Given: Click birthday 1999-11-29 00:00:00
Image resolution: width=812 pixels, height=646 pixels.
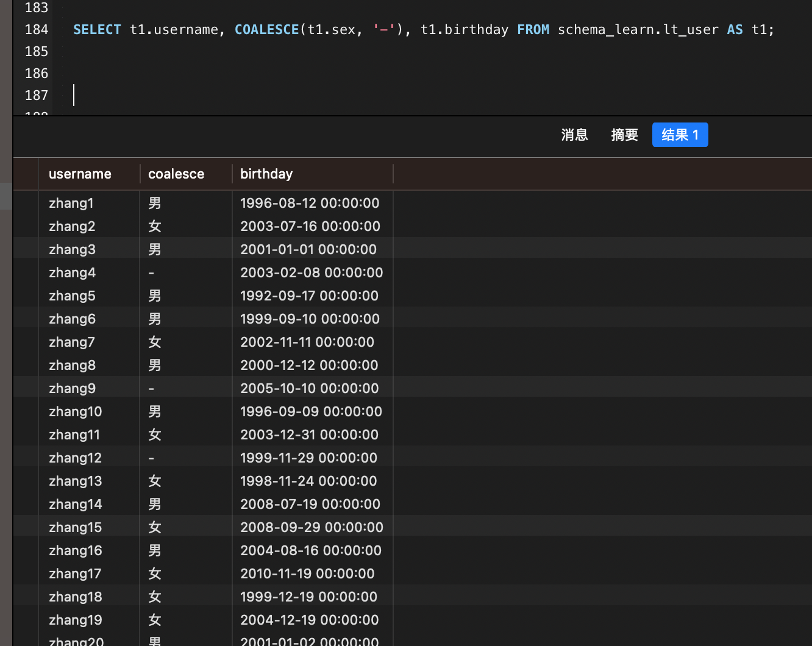Looking at the screenshot, I should 308,458.
